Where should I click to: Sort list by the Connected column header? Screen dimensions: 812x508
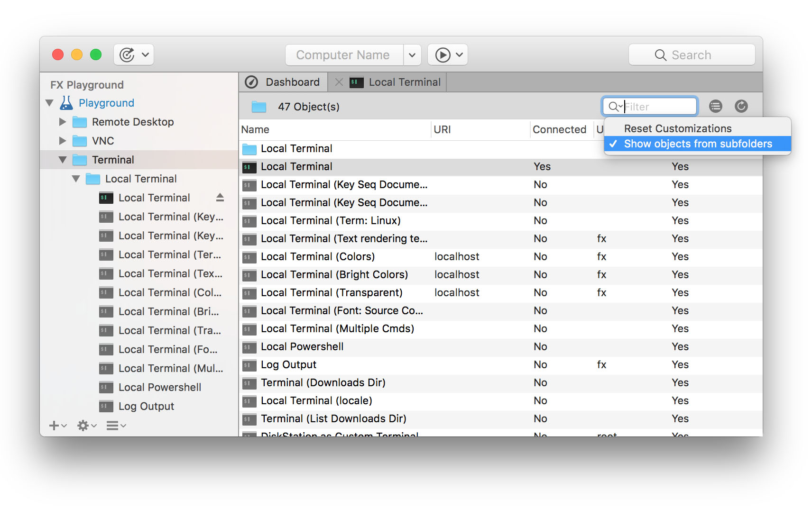click(x=559, y=129)
